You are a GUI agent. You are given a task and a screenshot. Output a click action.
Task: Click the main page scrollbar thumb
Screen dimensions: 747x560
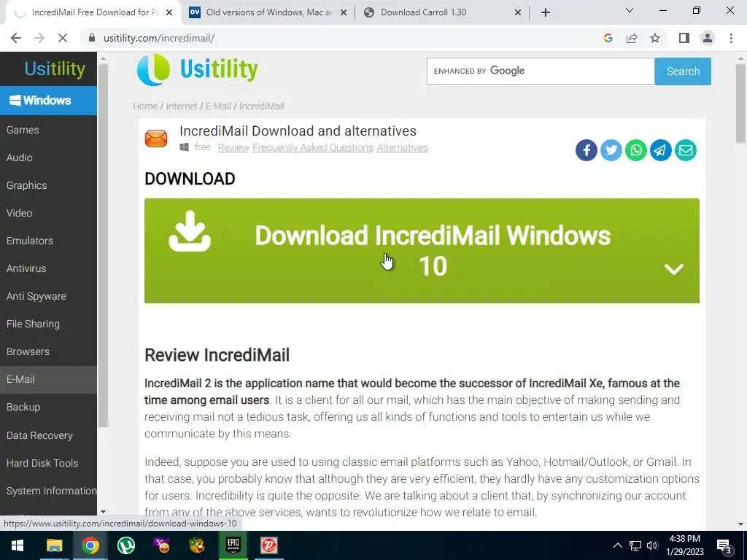click(x=740, y=102)
